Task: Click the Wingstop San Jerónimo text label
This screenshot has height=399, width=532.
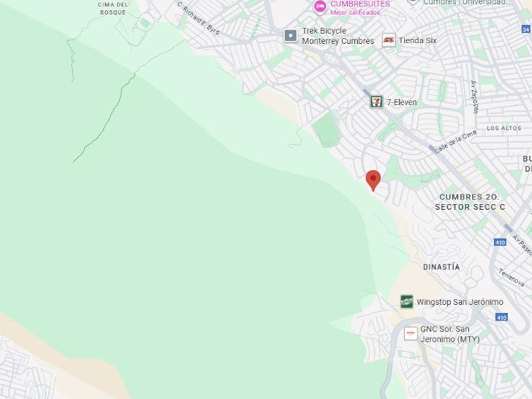Action: point(460,302)
